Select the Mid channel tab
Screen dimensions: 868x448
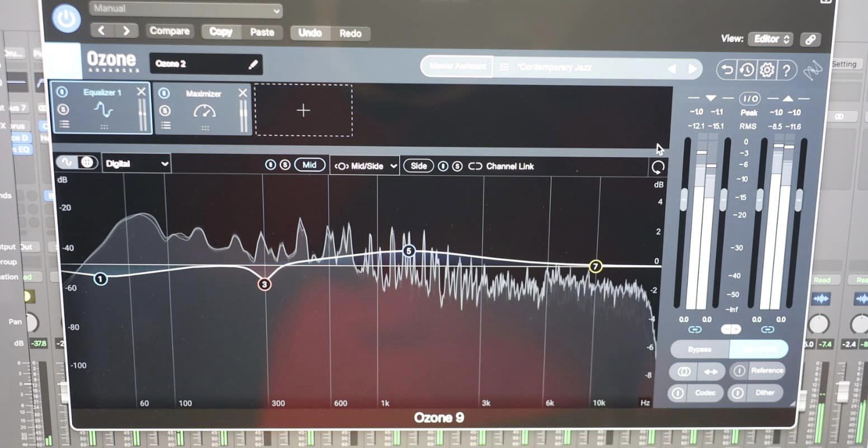(309, 165)
